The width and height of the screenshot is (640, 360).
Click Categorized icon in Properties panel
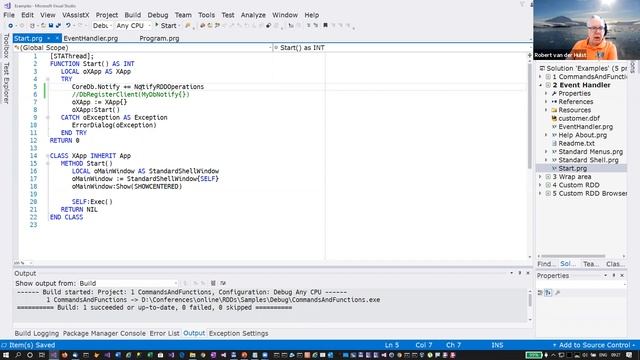click(x=540, y=293)
